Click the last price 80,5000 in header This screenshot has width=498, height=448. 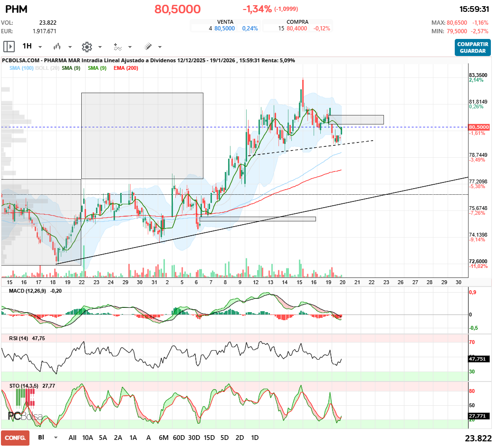pos(178,9)
